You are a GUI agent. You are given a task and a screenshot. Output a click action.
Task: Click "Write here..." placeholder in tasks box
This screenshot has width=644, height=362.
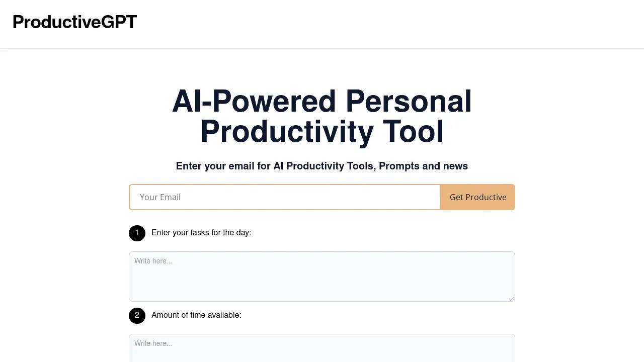(x=153, y=261)
